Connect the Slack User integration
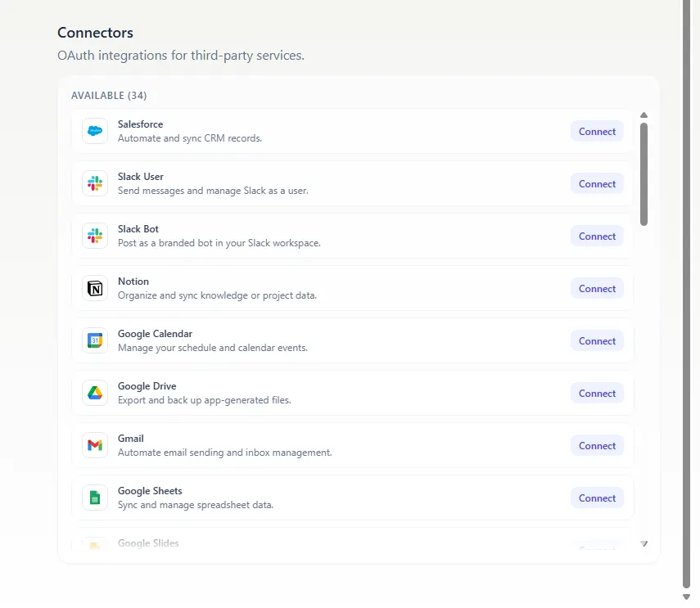The image size is (700, 608). click(597, 183)
